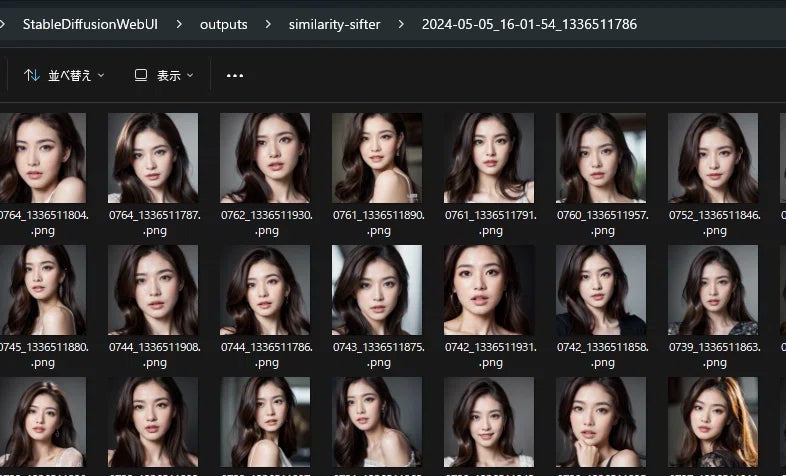Screen dimensions: 786x476
Task: Select thumbnail of 0743_1336511875.png
Action: coord(377,290)
